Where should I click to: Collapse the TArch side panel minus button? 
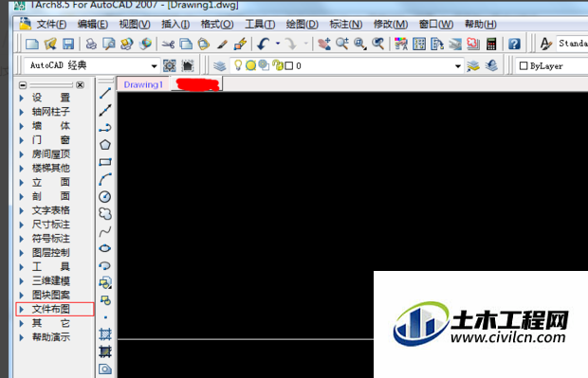point(23,85)
